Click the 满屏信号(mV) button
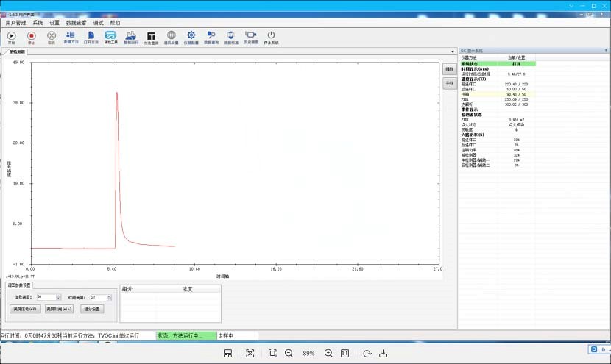The height and width of the screenshot is (364, 611). coord(26,309)
